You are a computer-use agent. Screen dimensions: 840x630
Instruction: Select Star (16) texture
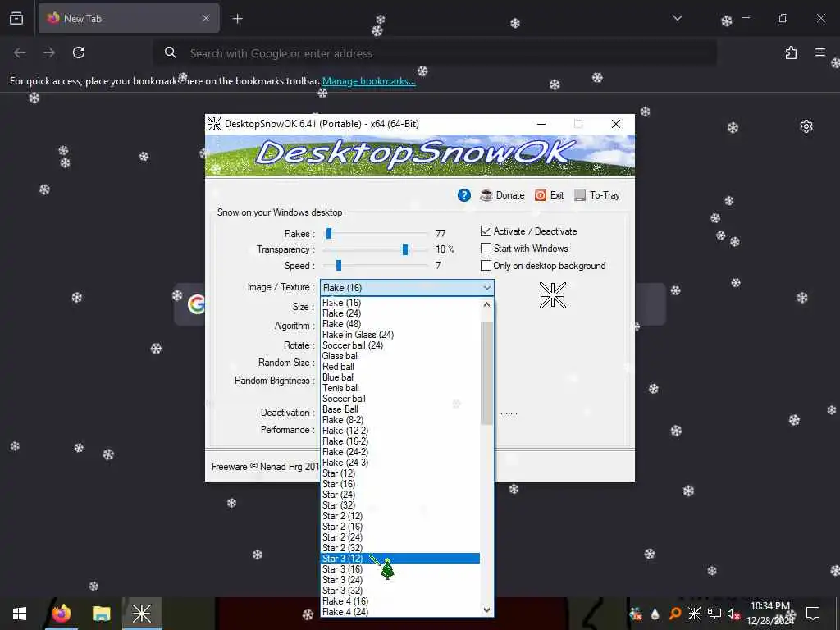[400, 484]
